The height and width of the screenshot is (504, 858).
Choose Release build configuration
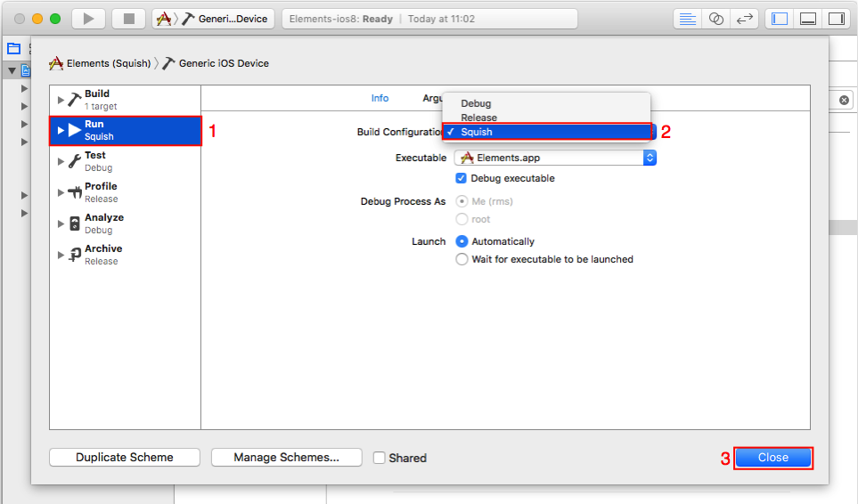coord(546,118)
